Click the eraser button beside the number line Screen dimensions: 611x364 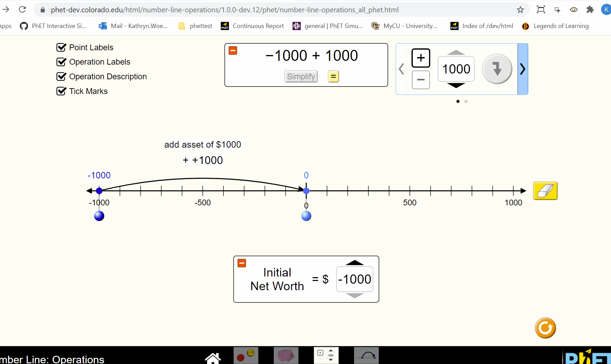tap(545, 191)
